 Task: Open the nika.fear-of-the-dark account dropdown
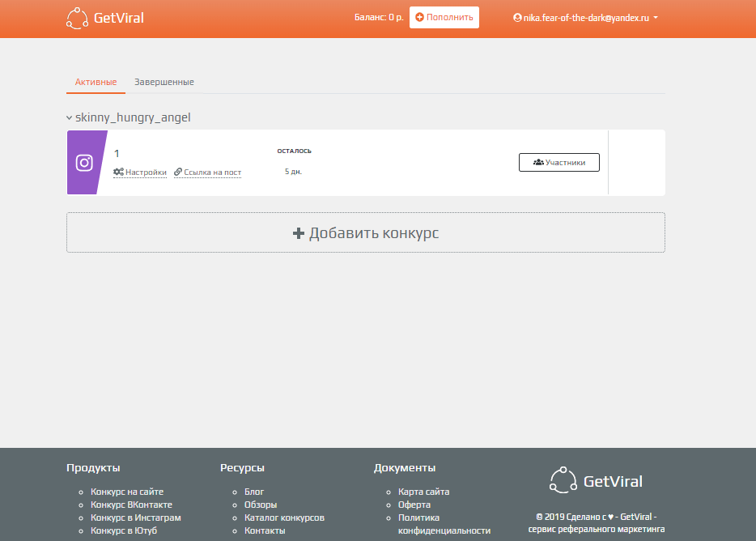(586, 18)
